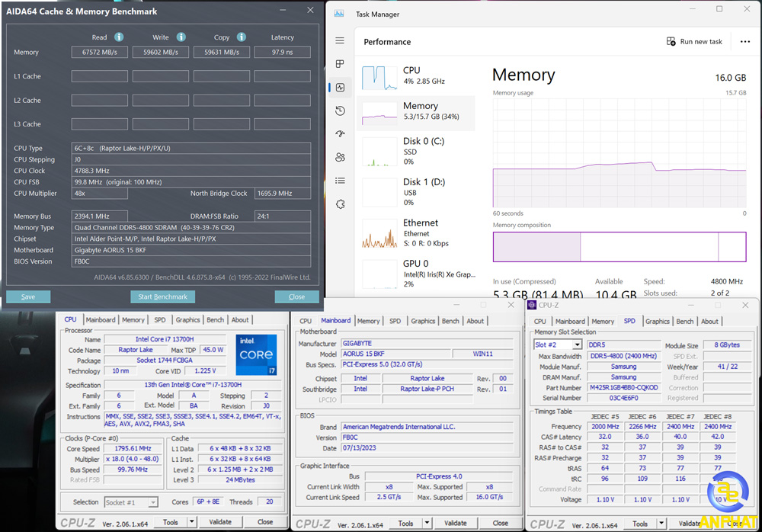Select the Memory entry in the Performance list
The width and height of the screenshot is (762, 532).
[416, 113]
